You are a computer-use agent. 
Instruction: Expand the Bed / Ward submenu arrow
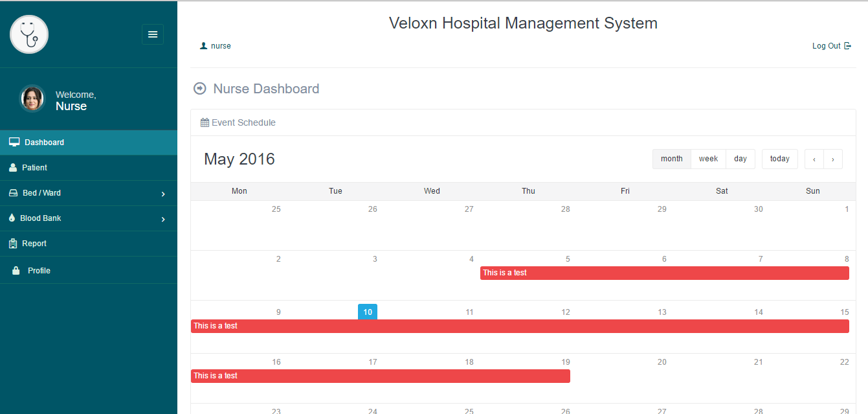tap(163, 194)
